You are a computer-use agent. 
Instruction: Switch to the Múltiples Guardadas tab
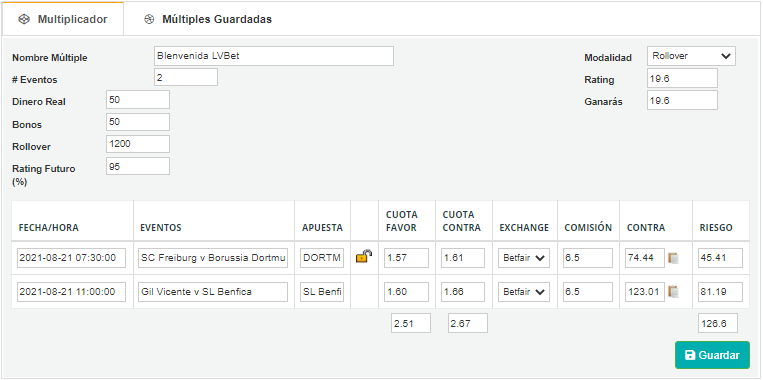[208, 19]
